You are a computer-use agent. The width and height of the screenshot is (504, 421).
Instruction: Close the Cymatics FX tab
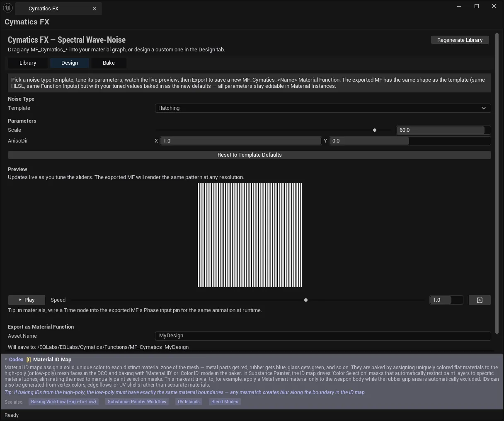pos(94,8)
